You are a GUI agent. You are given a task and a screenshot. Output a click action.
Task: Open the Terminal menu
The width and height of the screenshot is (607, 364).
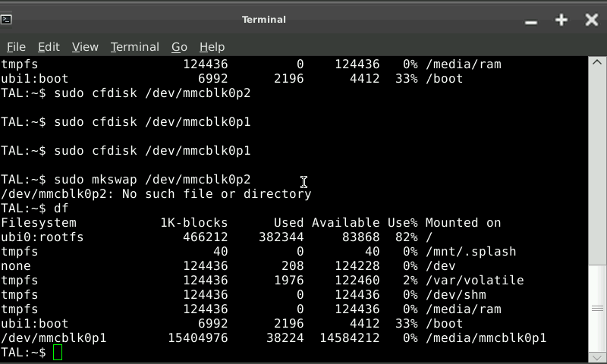pyautogui.click(x=134, y=47)
